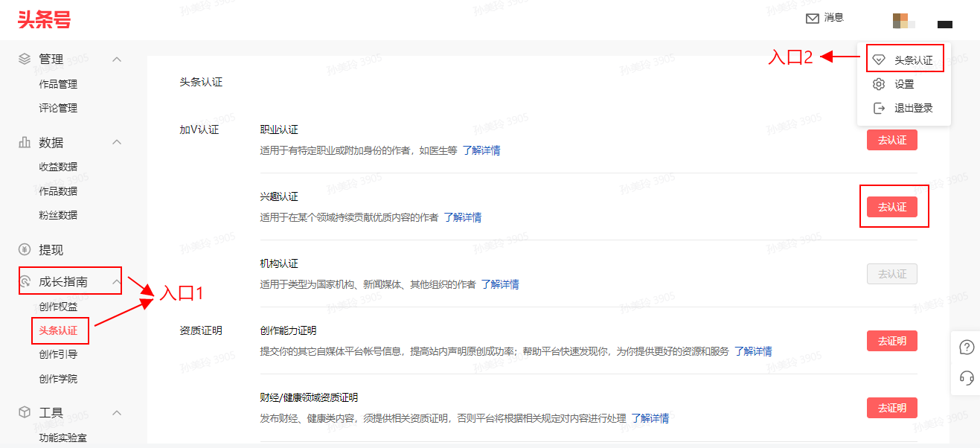Click the 加V认证 section label
Viewport: 980px width, 448px height.
pyautogui.click(x=199, y=129)
